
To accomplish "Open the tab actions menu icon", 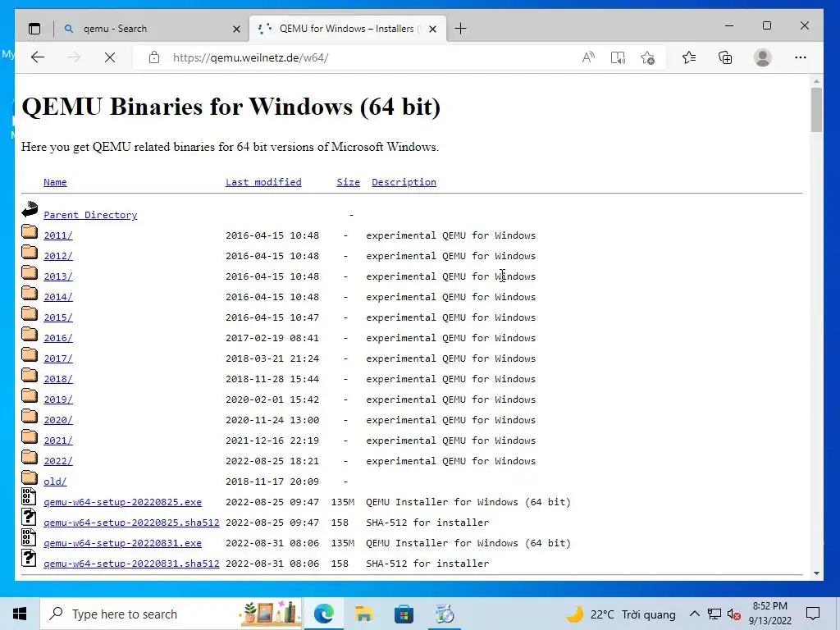I will [x=34, y=29].
